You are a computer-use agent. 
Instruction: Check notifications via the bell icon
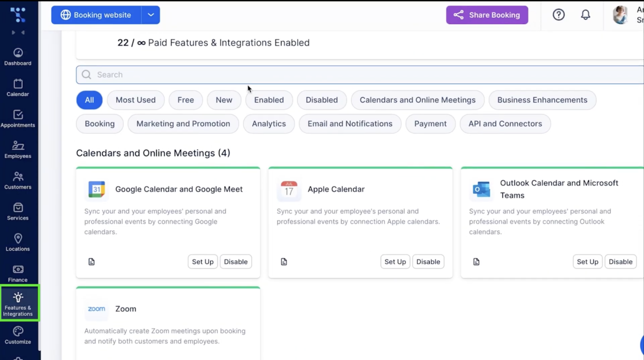[x=585, y=14]
